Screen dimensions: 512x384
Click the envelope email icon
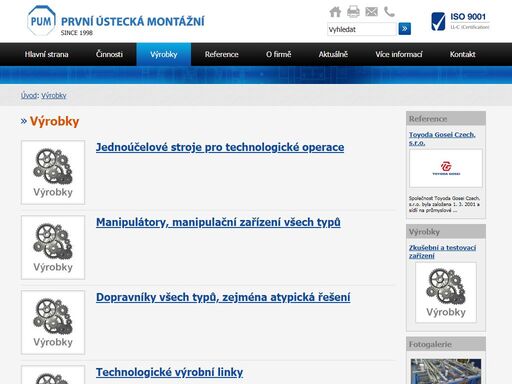(x=371, y=12)
